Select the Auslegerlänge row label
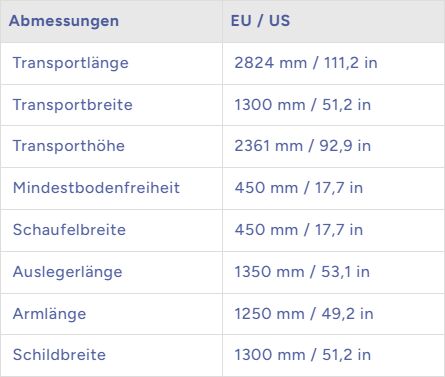The height and width of the screenshot is (377, 445). click(x=67, y=272)
